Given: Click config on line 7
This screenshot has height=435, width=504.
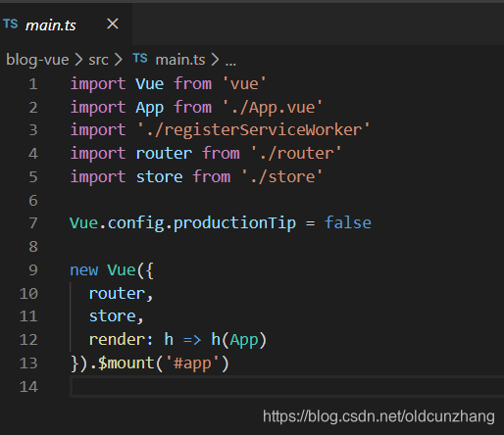Looking at the screenshot, I should (x=136, y=224).
